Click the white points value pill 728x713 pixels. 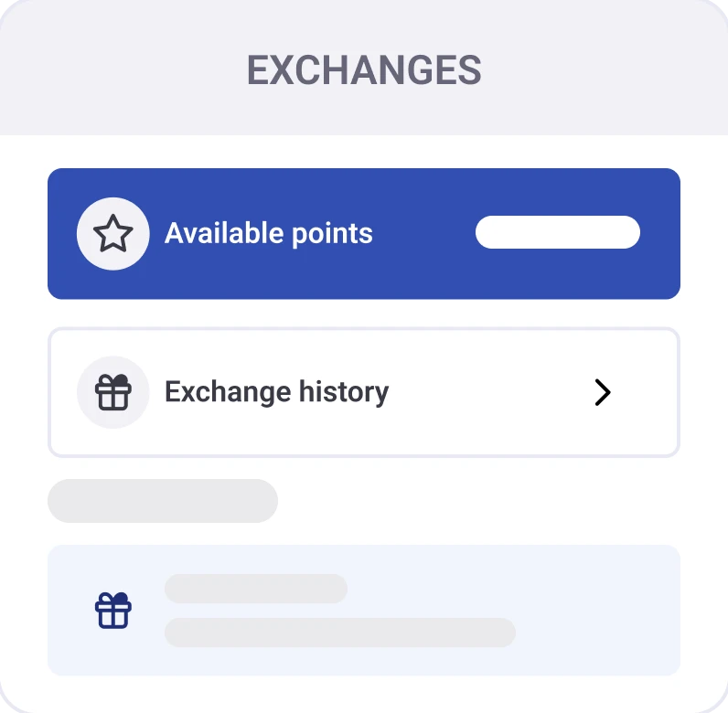(x=557, y=232)
